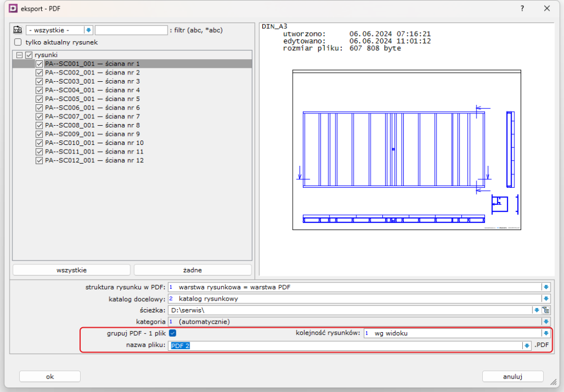Click the 'wszystkie' select-all button
564x392 pixels.
coord(72,270)
